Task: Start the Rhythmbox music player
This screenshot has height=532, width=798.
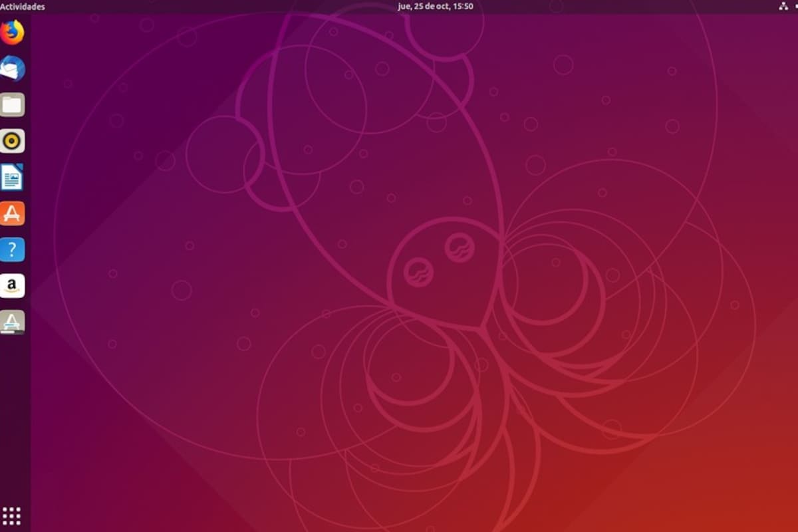Action: (x=13, y=141)
